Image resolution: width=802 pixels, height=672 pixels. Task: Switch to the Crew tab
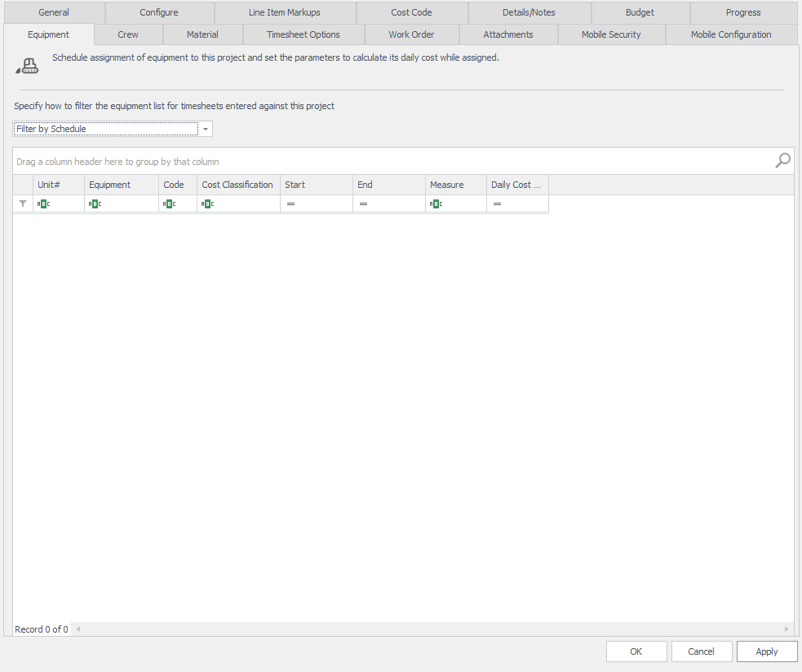point(127,34)
